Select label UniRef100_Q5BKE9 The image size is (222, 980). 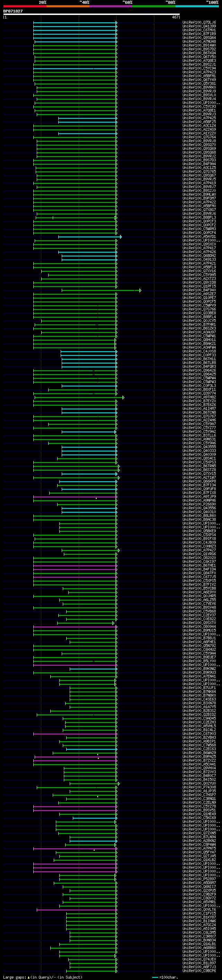[199, 531]
